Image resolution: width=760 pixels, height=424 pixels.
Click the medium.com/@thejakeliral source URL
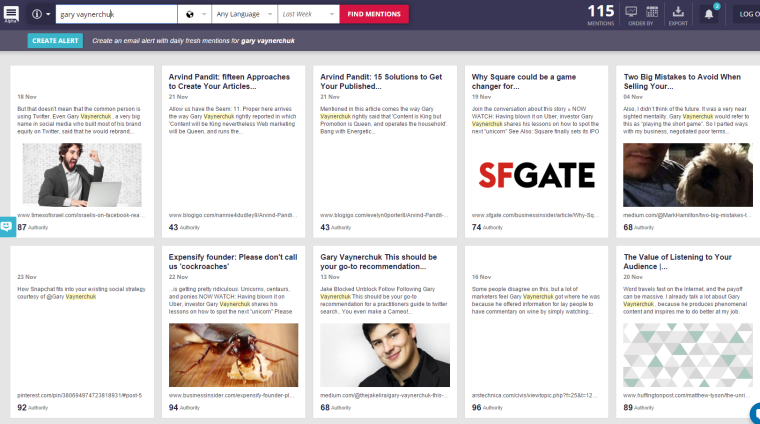pos(384,395)
